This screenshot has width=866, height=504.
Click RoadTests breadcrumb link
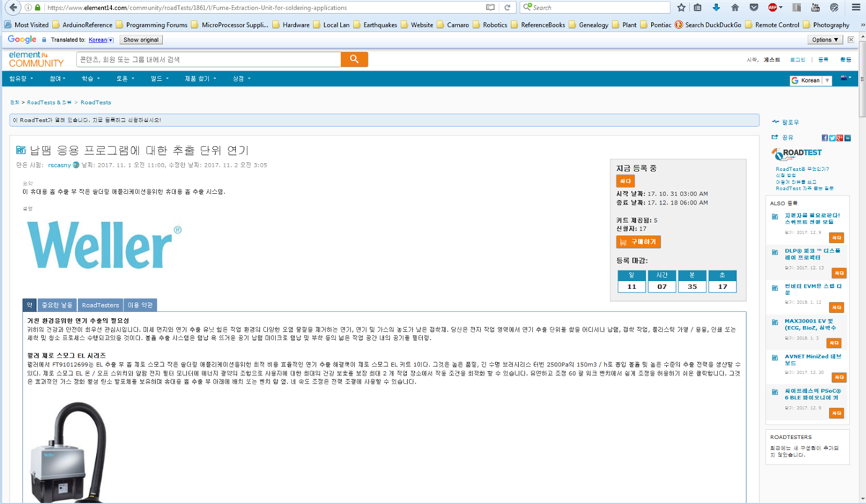(95, 102)
